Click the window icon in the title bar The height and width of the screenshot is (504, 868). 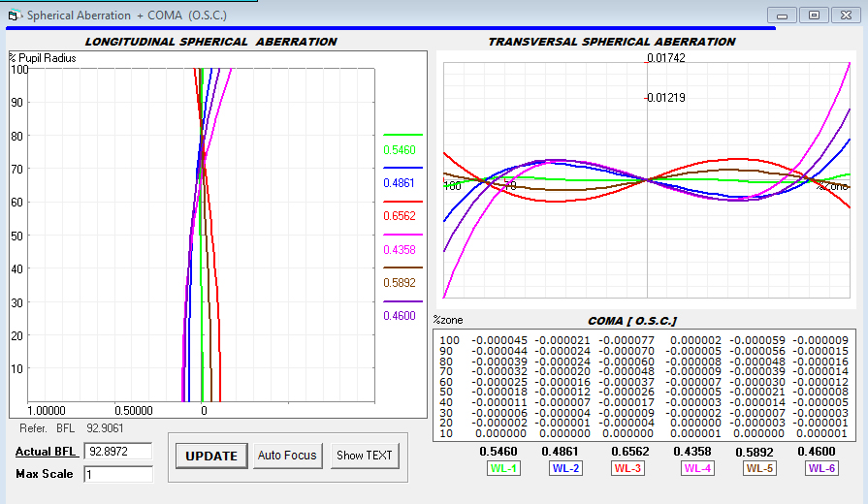[15, 16]
